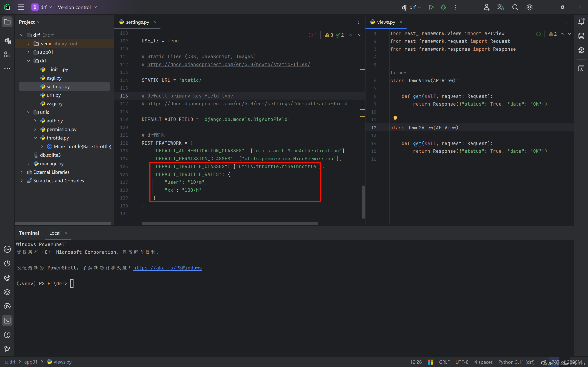Open the Structure tool window
This screenshot has width=588, height=367.
tap(7, 55)
